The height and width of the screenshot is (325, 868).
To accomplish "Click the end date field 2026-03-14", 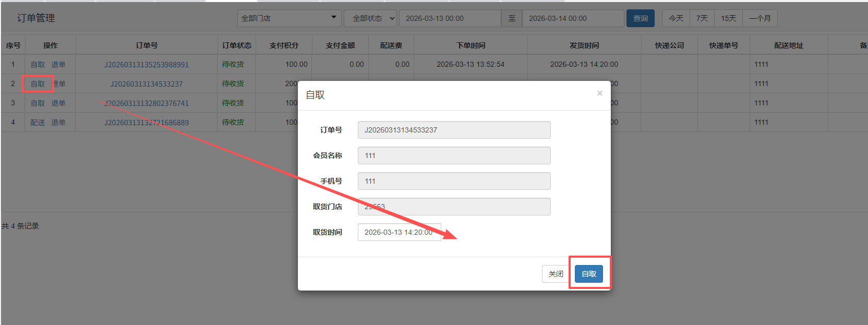I will [x=572, y=18].
